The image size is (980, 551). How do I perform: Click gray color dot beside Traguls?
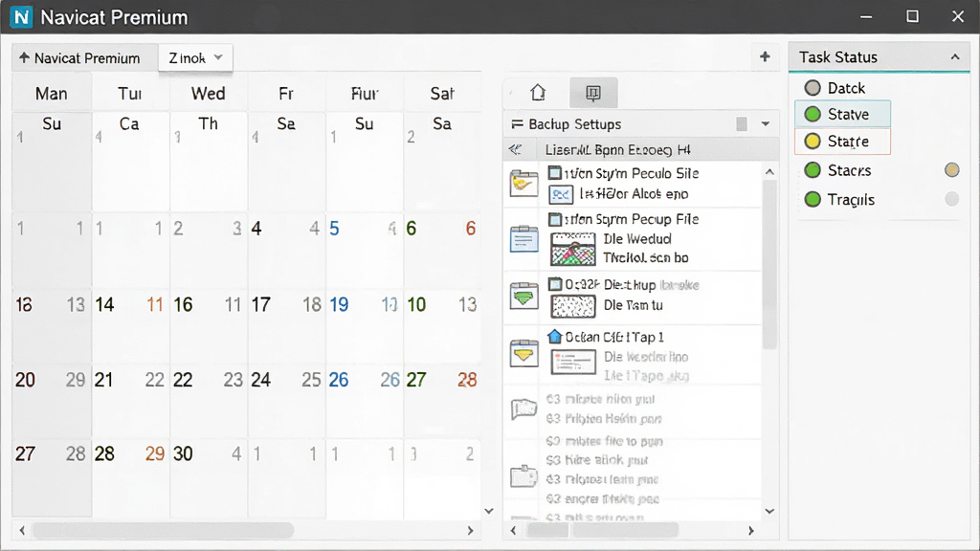point(952,199)
